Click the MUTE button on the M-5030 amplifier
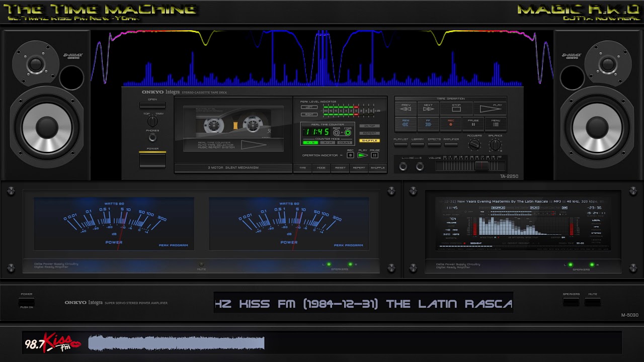This screenshot has height=362, width=644. pos(593,302)
